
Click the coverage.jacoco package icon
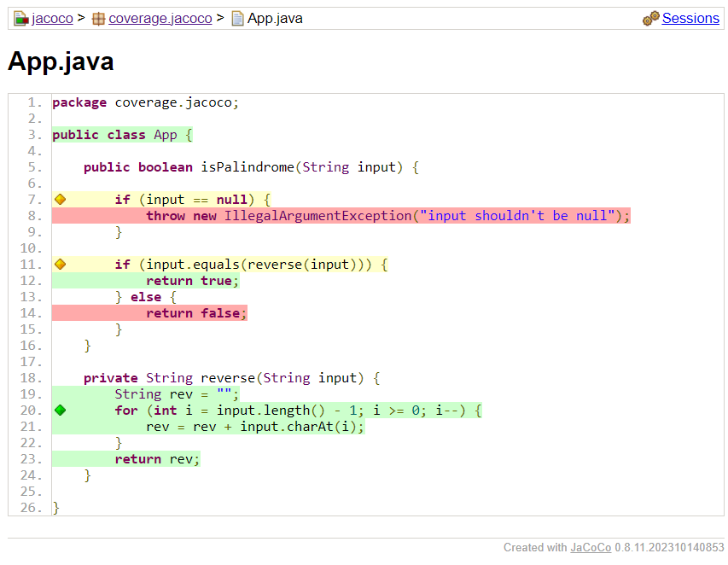click(x=99, y=18)
